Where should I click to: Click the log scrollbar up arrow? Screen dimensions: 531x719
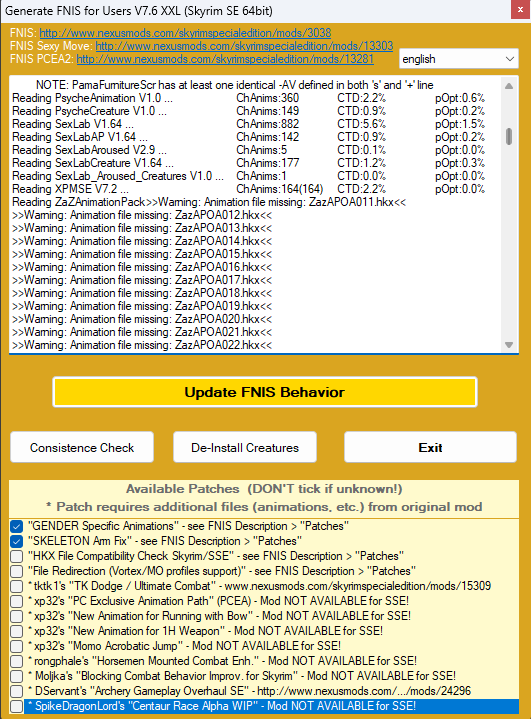[509, 86]
